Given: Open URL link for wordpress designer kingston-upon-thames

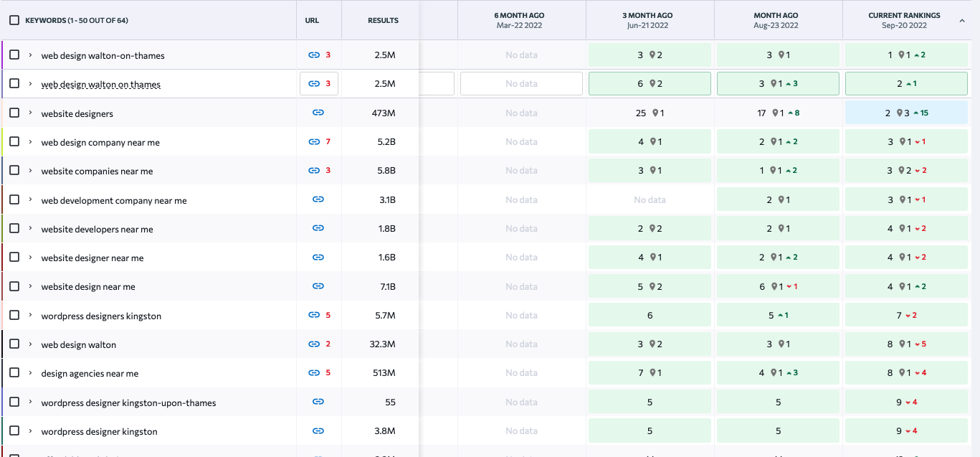Looking at the screenshot, I should (318, 402).
